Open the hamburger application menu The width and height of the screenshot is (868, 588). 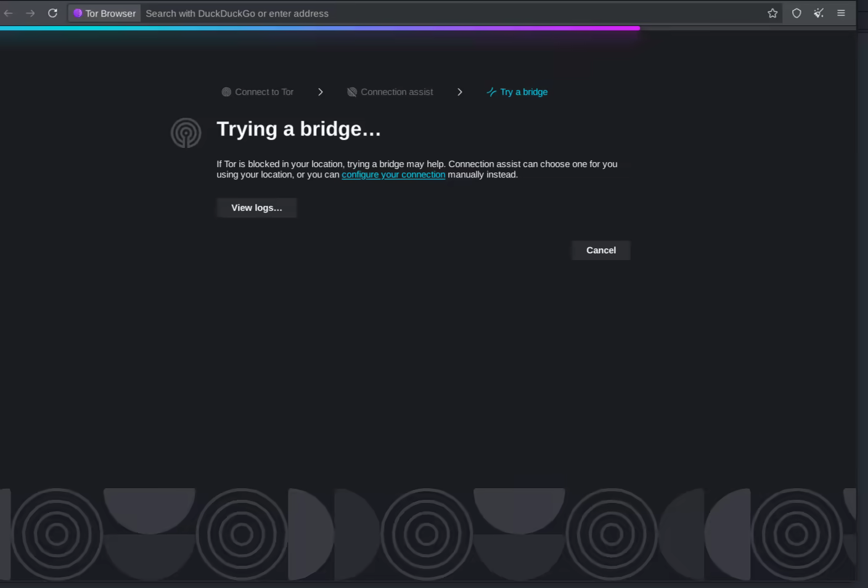pyautogui.click(x=841, y=13)
